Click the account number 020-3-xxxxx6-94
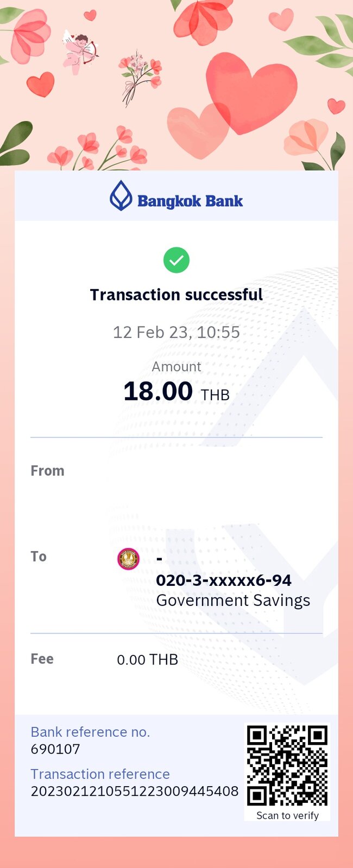This screenshot has height=868, width=353. click(x=224, y=580)
